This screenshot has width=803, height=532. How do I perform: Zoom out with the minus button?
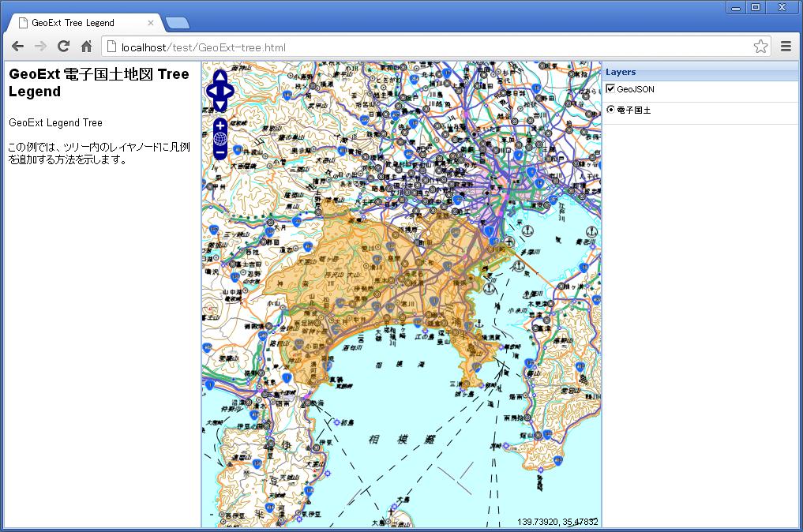coord(220,152)
